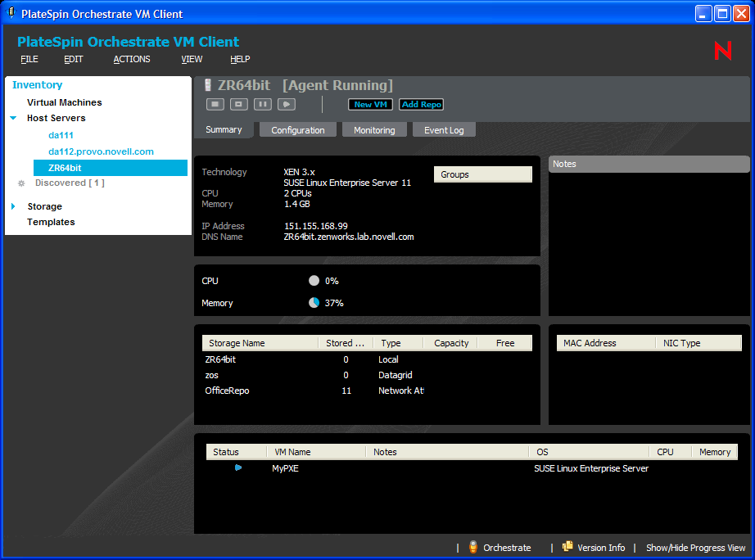This screenshot has width=755, height=560.
Task: Select da112.provo.novell.com host server
Action: (101, 151)
